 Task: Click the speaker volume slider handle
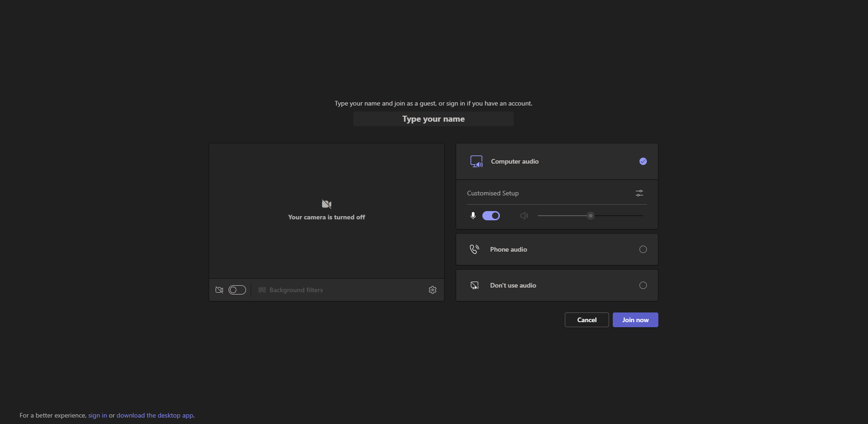click(590, 216)
